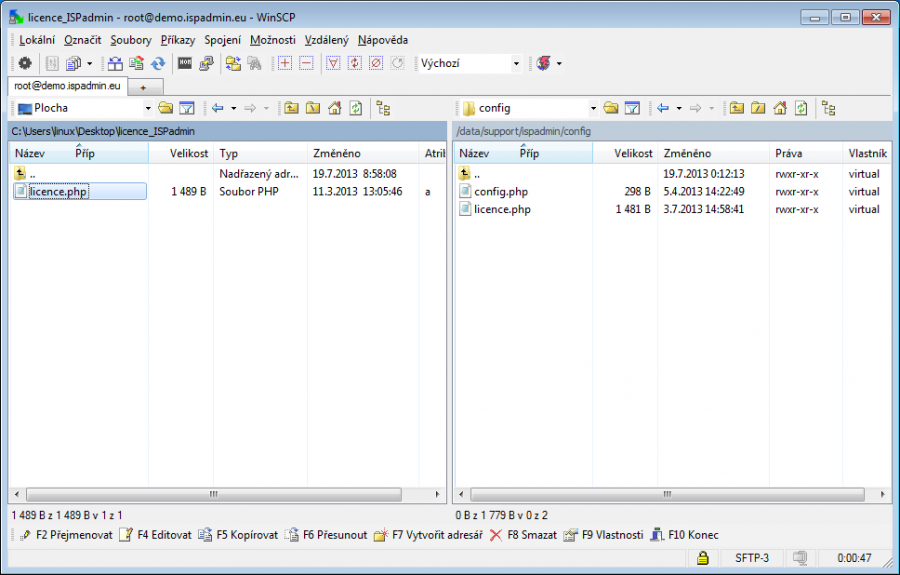Screen dimensions: 900x575
Task: Click F4 Editovat button
Action: [156, 535]
